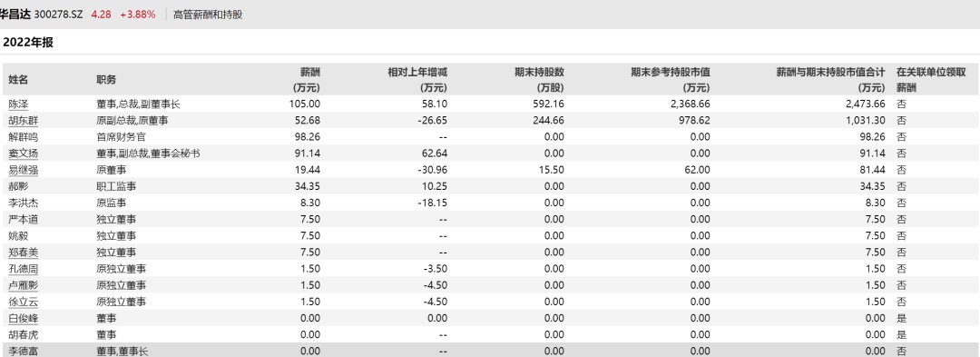Viewport: 980px width, 357px height.
Task: Click the 姓名 column header
Action: pos(18,79)
